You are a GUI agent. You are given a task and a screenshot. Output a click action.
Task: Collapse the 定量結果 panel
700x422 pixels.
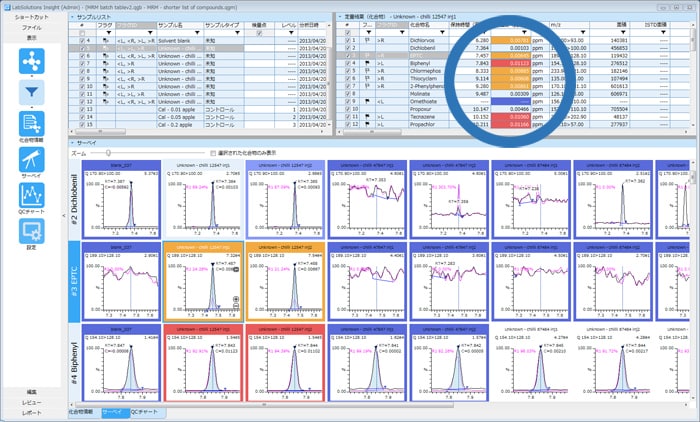[x=340, y=17]
